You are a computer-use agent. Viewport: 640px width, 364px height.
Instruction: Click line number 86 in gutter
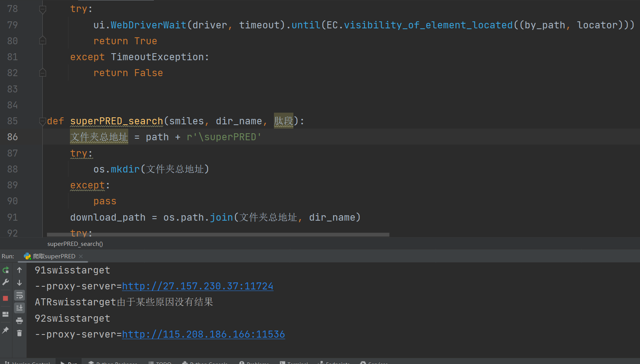12,137
